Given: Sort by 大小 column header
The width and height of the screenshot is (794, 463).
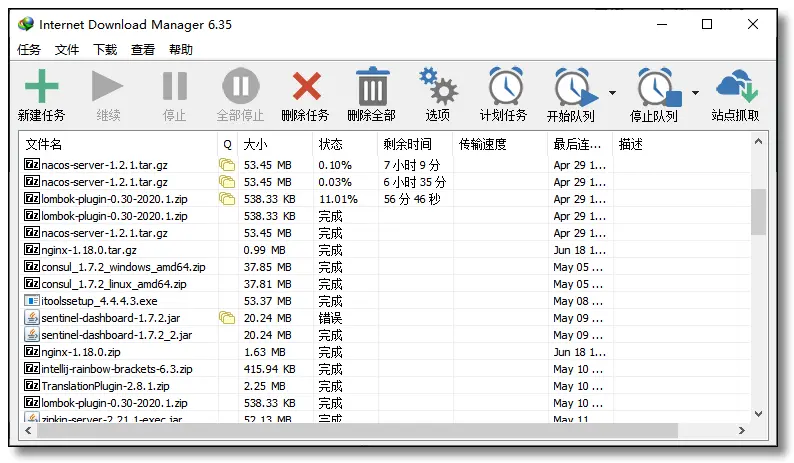Looking at the screenshot, I should click(275, 144).
